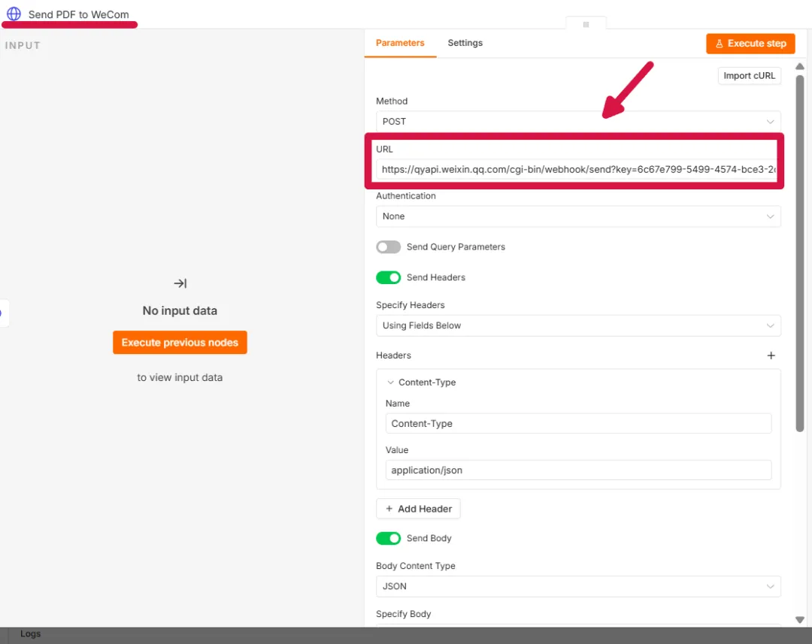Open the Body Content Type dropdown

coord(578,587)
